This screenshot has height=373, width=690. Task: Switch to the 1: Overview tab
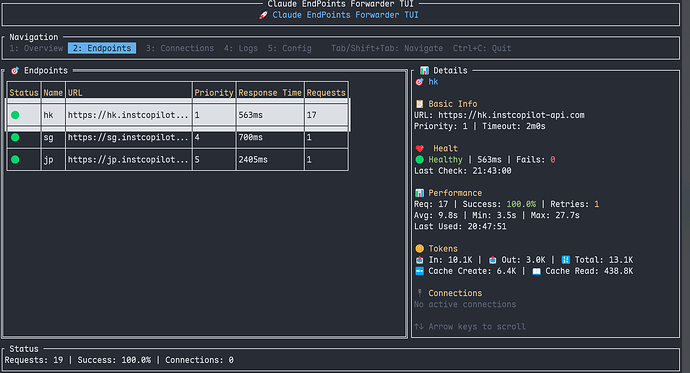37,48
